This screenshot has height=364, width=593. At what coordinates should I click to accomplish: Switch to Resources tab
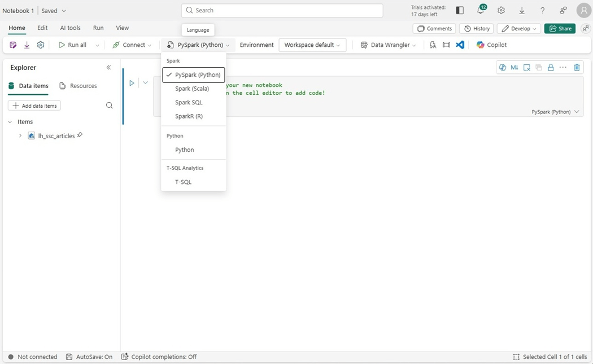point(79,86)
